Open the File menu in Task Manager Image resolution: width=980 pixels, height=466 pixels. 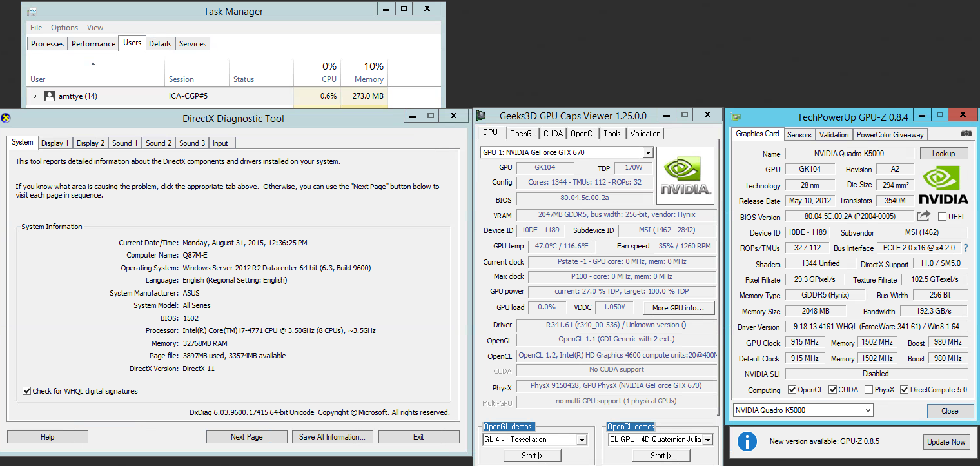coord(36,28)
